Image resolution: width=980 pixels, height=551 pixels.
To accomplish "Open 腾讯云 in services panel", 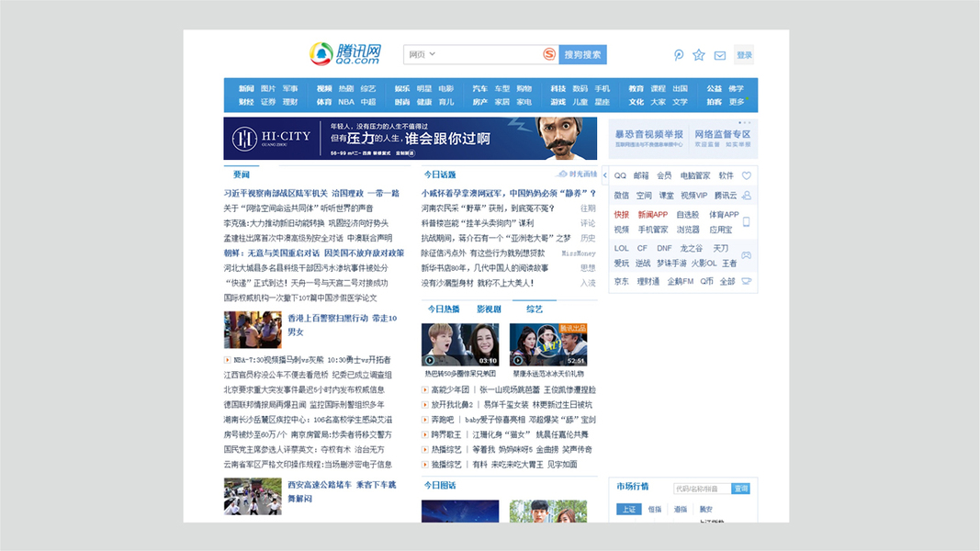I will (x=726, y=196).
